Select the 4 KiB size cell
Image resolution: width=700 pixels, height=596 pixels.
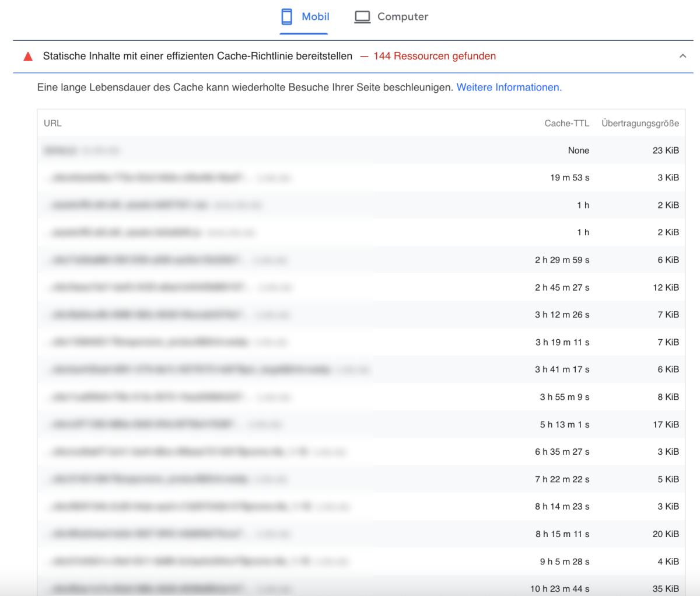pyautogui.click(x=668, y=562)
